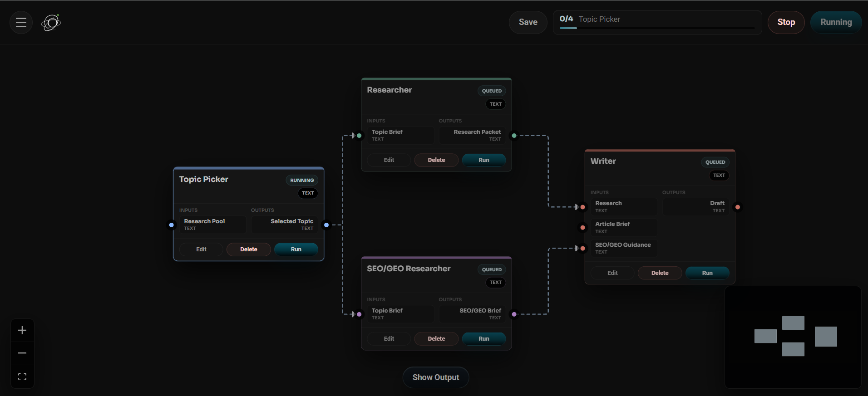868x396 pixels.
Task: Delete the SEO/GEO Researcher node
Action: (436, 339)
